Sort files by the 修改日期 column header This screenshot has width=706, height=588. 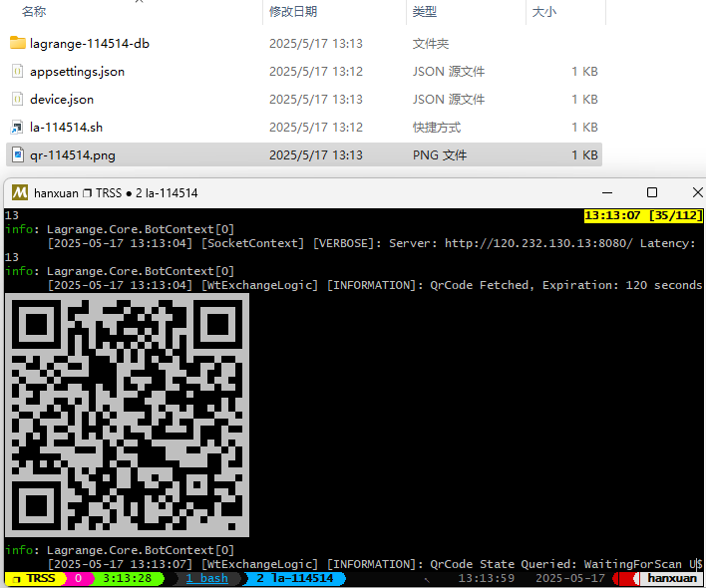[293, 12]
